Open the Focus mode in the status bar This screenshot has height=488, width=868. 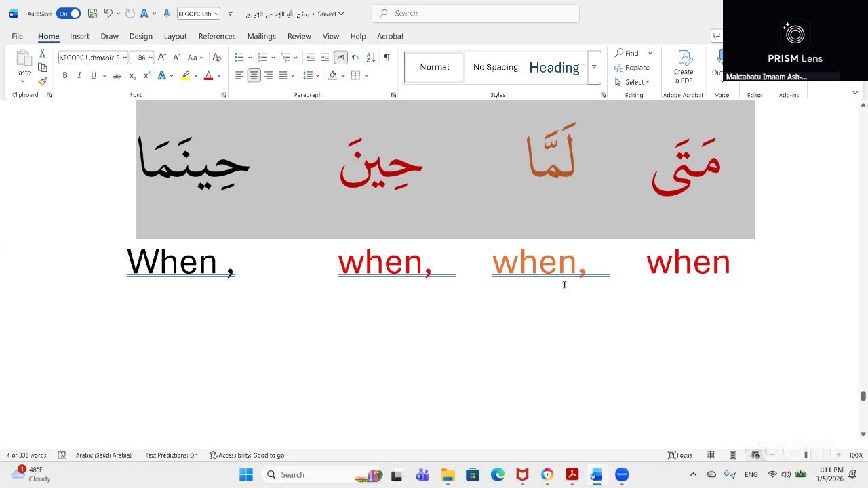coord(679,455)
